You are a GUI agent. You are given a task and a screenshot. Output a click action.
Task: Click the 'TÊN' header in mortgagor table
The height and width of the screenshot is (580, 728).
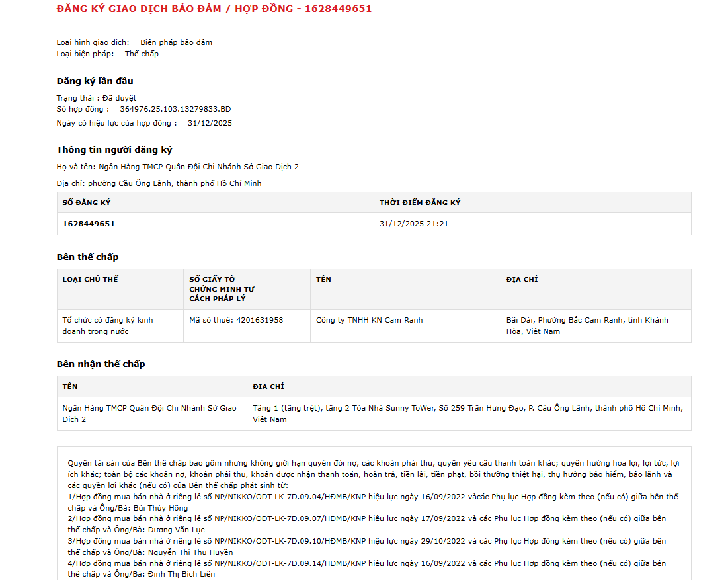point(405,289)
